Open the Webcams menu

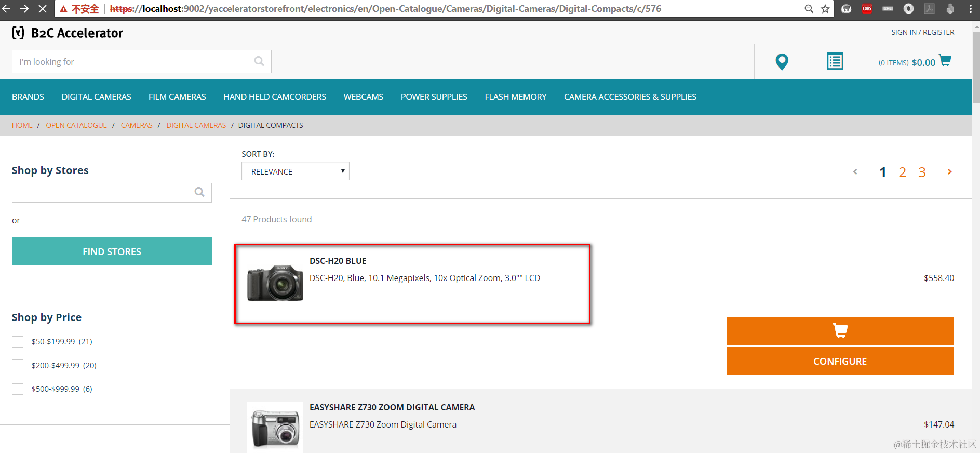(364, 97)
